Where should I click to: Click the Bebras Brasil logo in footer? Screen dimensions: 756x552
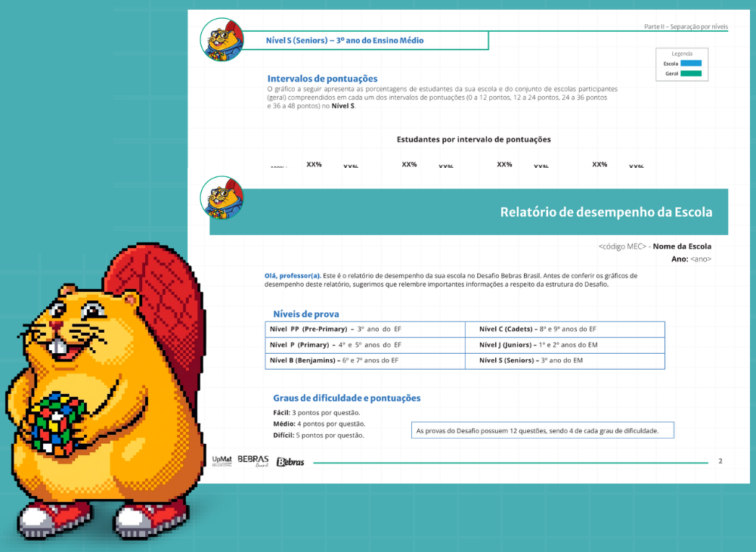coord(253,461)
